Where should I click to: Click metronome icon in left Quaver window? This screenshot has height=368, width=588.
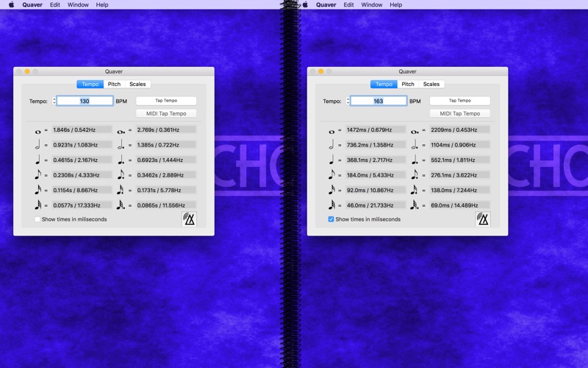click(189, 219)
